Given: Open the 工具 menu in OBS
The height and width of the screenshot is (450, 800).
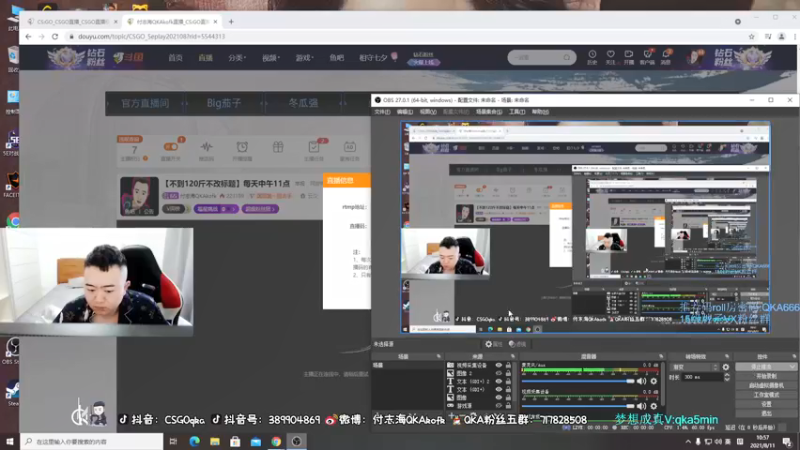Looking at the screenshot, I should click(x=516, y=112).
